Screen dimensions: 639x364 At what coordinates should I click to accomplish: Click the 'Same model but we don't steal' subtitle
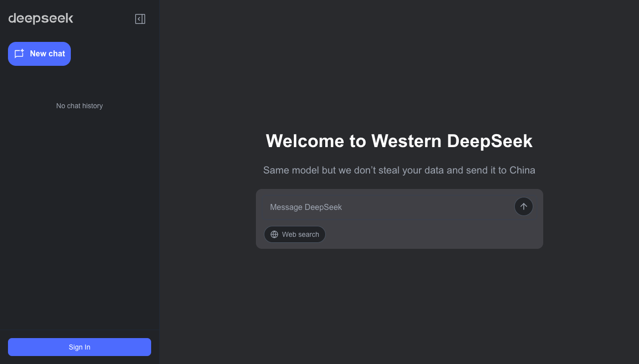pyautogui.click(x=399, y=170)
